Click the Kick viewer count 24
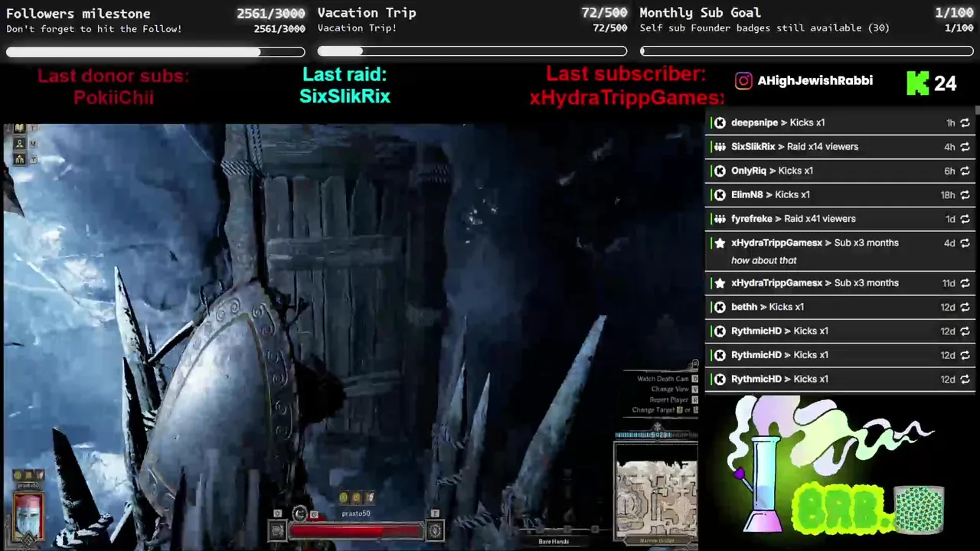Screen dimensions: 980x551 pyautogui.click(x=945, y=83)
